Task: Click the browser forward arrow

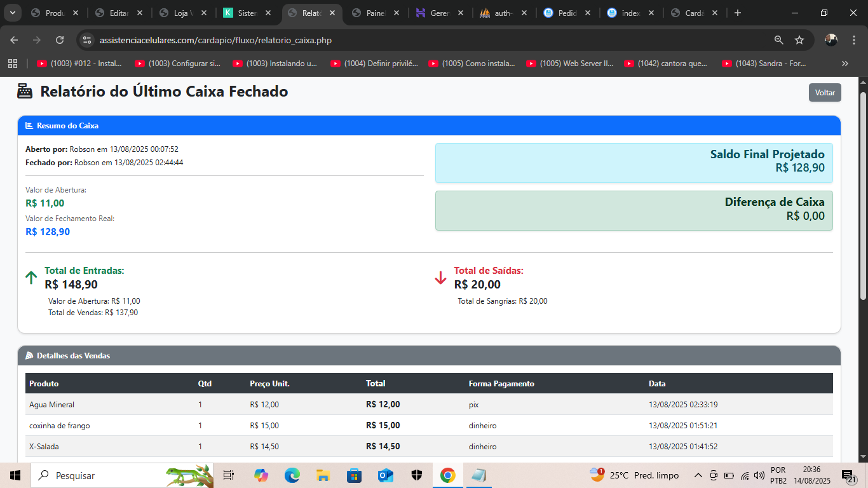Action: click(x=37, y=40)
